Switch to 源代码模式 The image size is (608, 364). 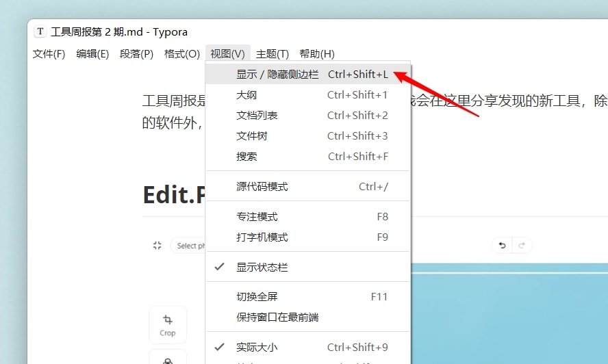308,187
